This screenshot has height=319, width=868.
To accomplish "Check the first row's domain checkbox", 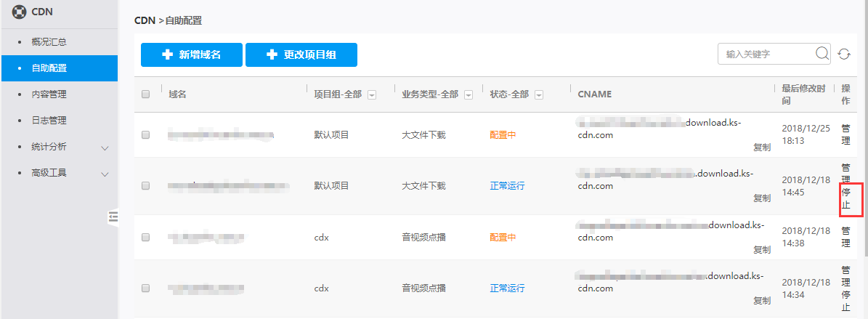I will 145,135.
